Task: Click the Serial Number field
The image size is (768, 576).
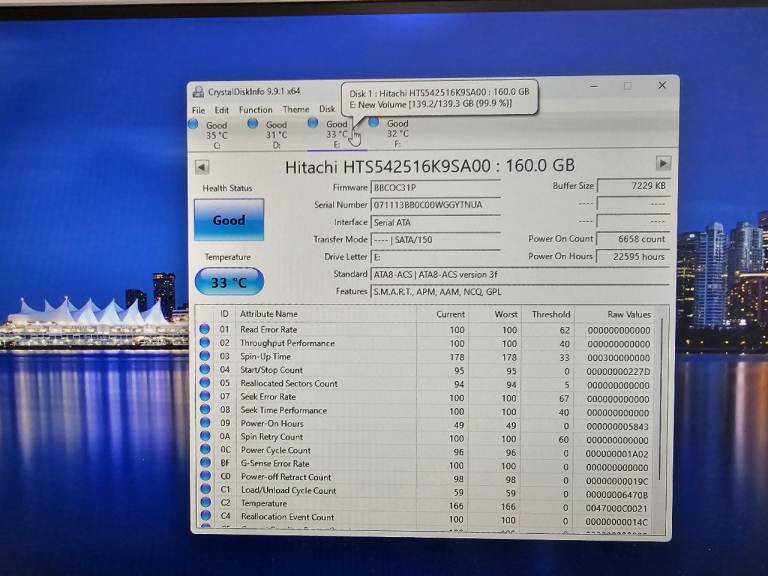Action: 435,205
